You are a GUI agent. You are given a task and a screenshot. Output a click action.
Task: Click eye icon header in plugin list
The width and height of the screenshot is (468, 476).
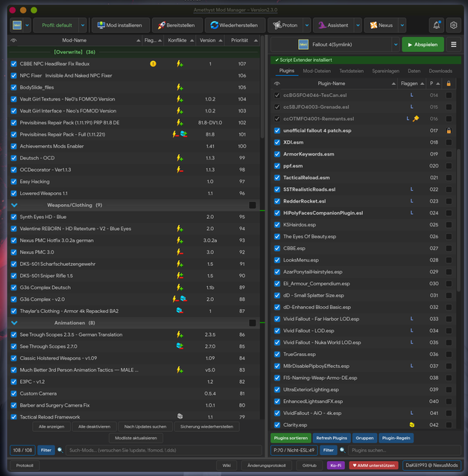[x=276, y=83]
